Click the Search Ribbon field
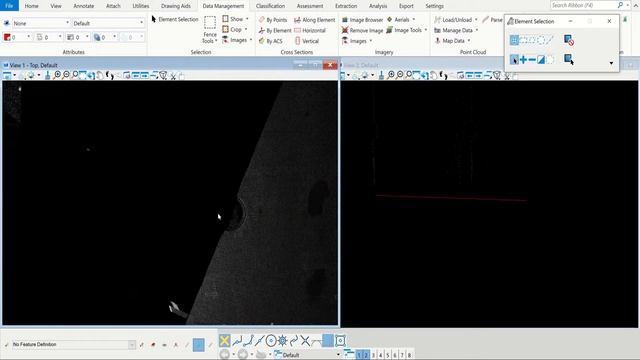The height and width of the screenshot is (360, 640). [x=583, y=5]
